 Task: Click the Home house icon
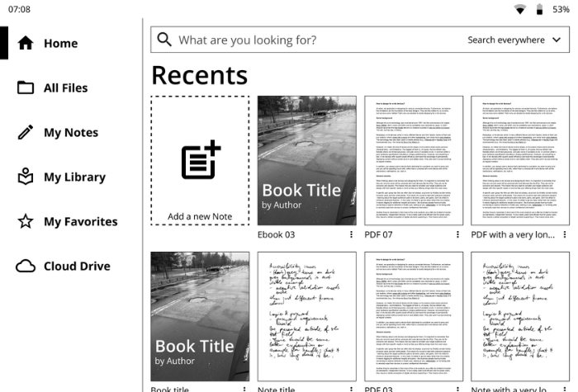click(26, 43)
